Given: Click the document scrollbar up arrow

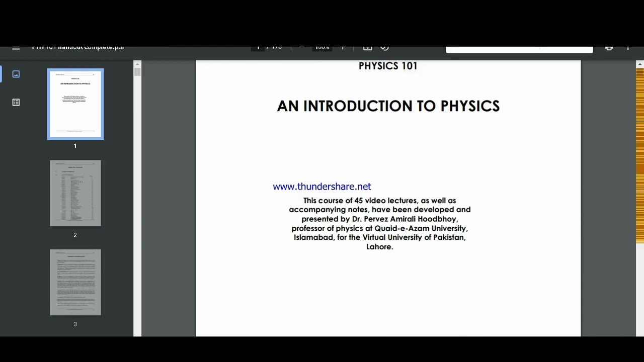Looking at the screenshot, I should [640, 64].
